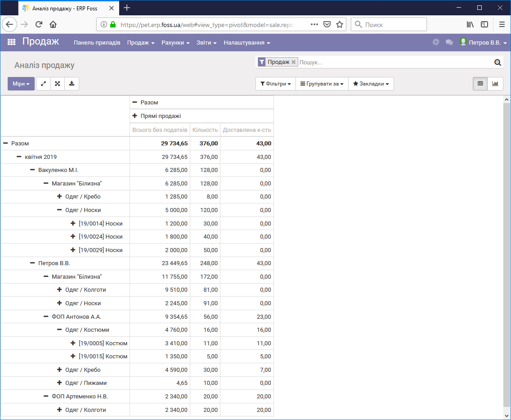Viewport: 511px width, 420px height.
Task: Open the Налаштування menu
Action: click(x=247, y=43)
